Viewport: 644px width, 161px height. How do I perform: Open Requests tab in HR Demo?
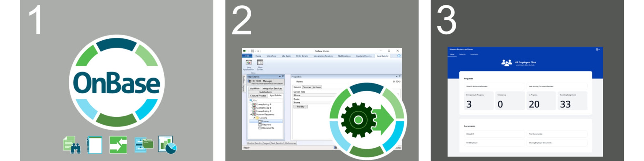point(462,54)
